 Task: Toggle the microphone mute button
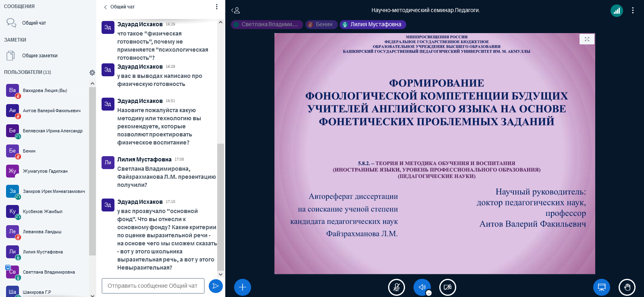(397, 287)
